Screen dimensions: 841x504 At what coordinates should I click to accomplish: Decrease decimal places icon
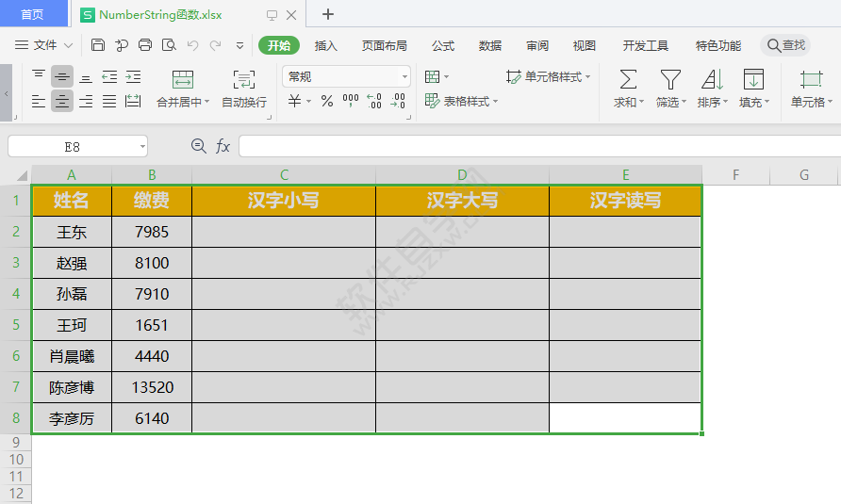[398, 101]
